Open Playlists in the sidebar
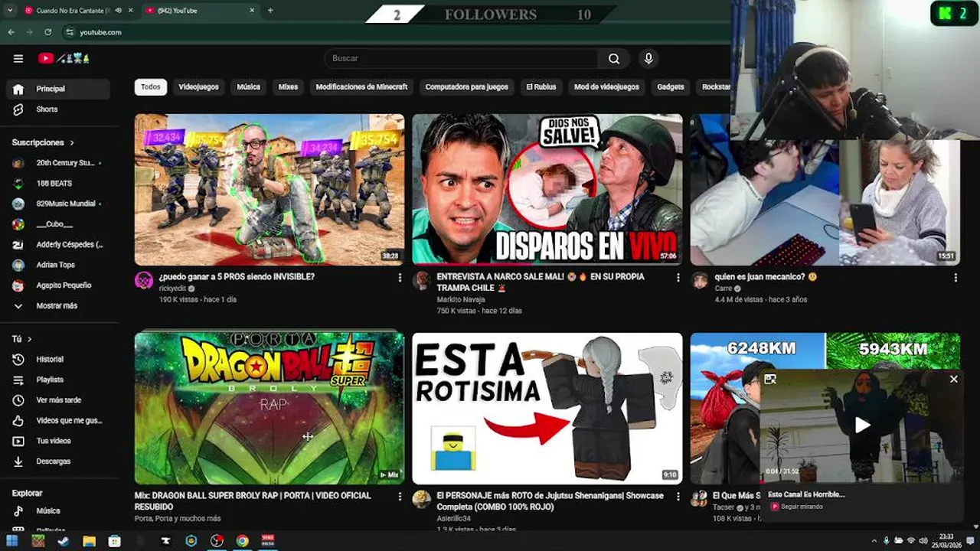Image resolution: width=980 pixels, height=551 pixels. click(x=58, y=380)
